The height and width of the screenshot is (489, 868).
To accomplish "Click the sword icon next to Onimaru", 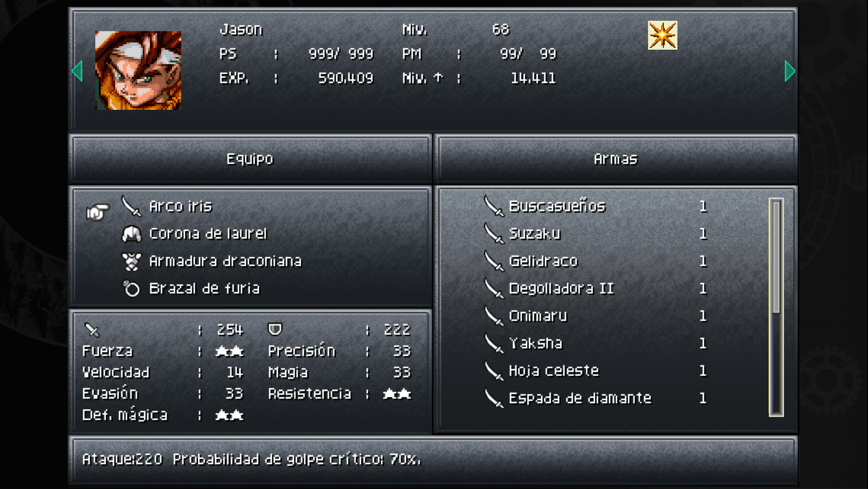I will [494, 315].
